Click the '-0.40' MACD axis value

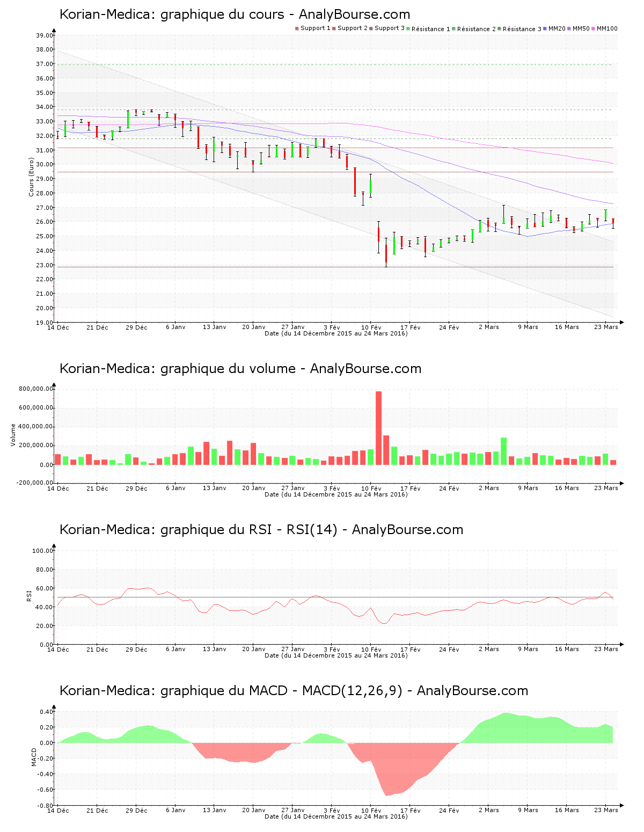click(x=45, y=774)
